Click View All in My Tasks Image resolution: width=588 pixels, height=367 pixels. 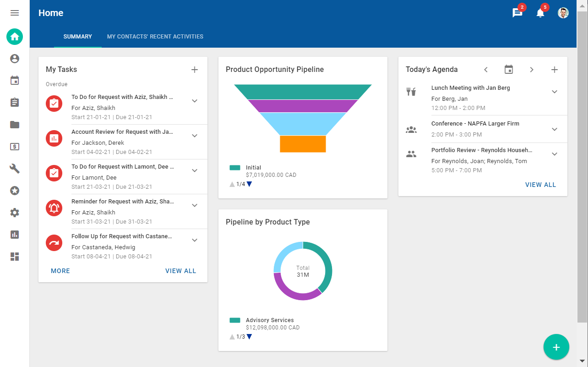pyautogui.click(x=180, y=271)
